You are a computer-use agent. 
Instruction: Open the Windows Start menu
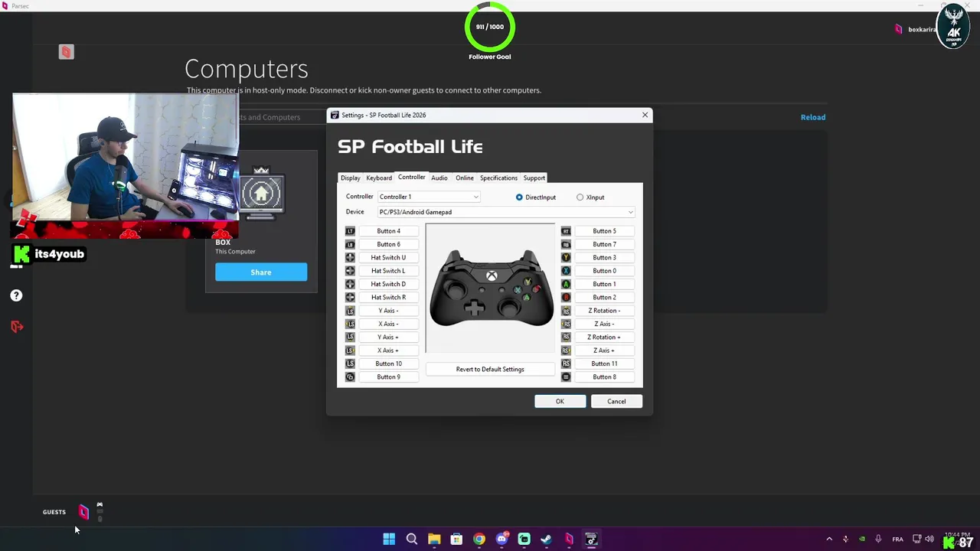[389, 539]
